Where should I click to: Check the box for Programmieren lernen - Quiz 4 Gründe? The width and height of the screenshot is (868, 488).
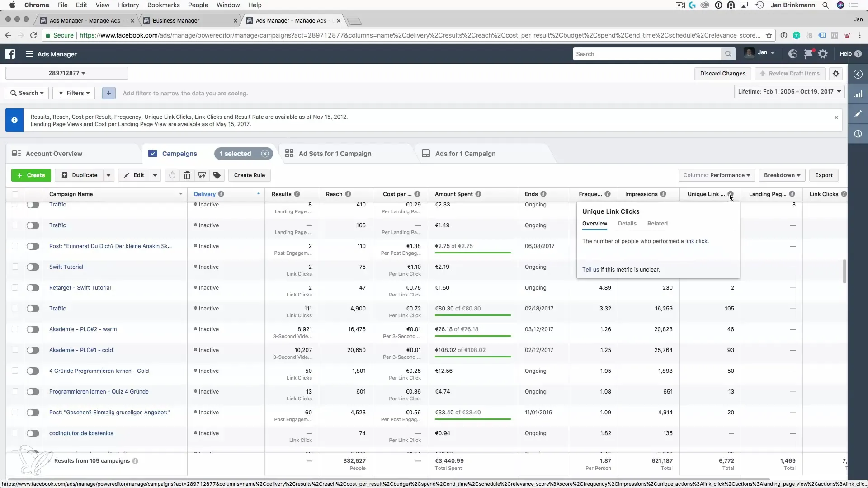15,391
